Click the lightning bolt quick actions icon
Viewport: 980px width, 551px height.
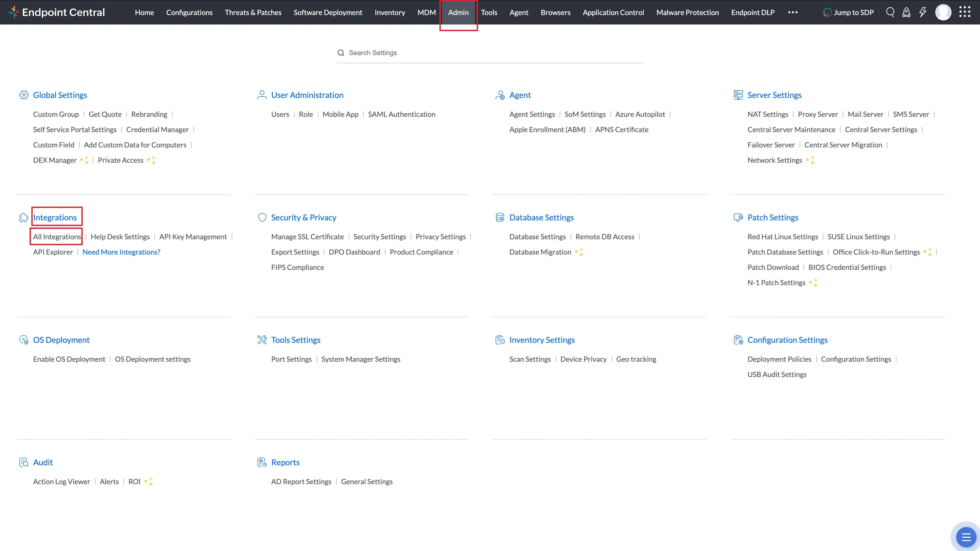tap(923, 12)
